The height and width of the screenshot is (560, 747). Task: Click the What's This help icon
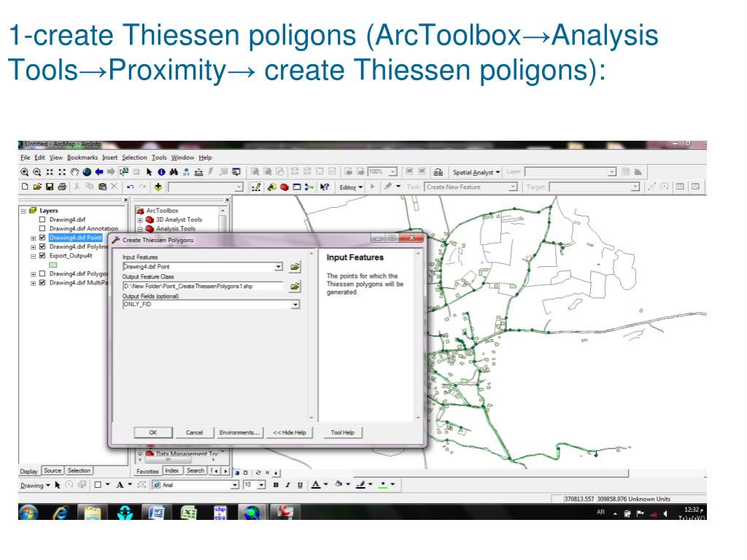325,187
